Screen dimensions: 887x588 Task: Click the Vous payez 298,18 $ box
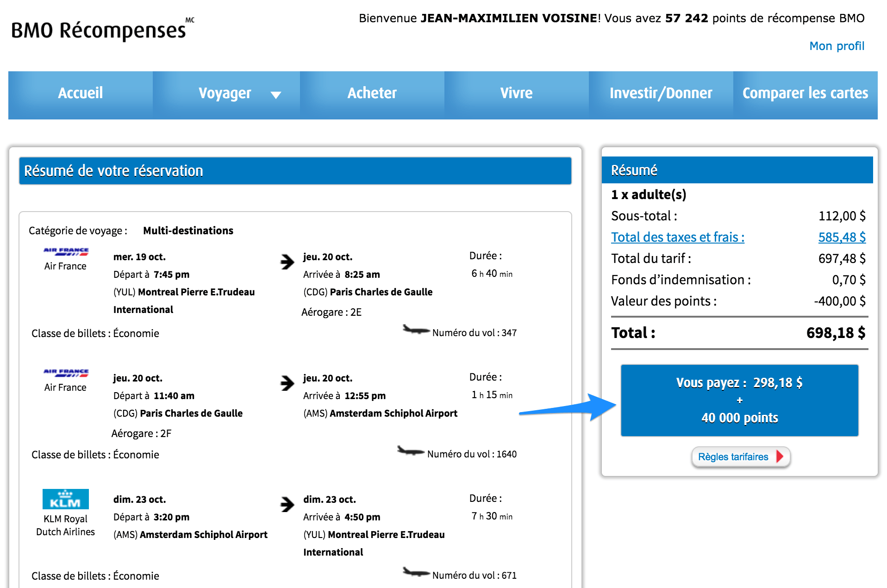(x=739, y=400)
